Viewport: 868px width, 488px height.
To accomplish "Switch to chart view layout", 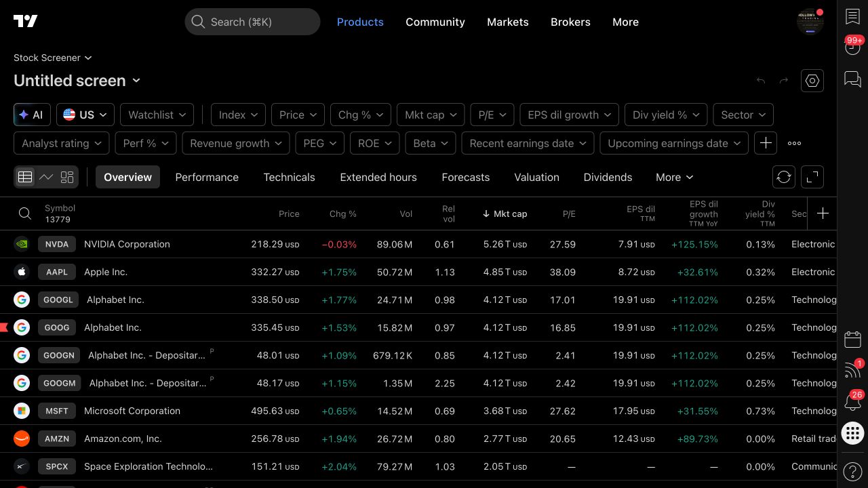I will [46, 177].
